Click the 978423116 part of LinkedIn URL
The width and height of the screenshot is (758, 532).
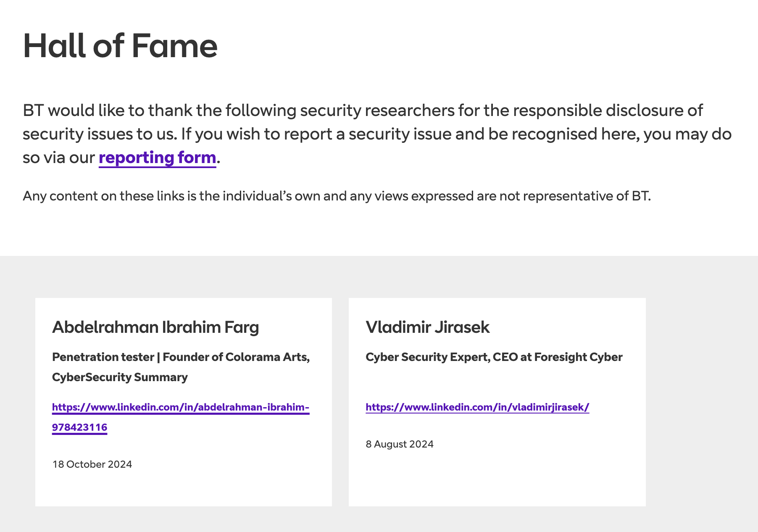point(79,427)
